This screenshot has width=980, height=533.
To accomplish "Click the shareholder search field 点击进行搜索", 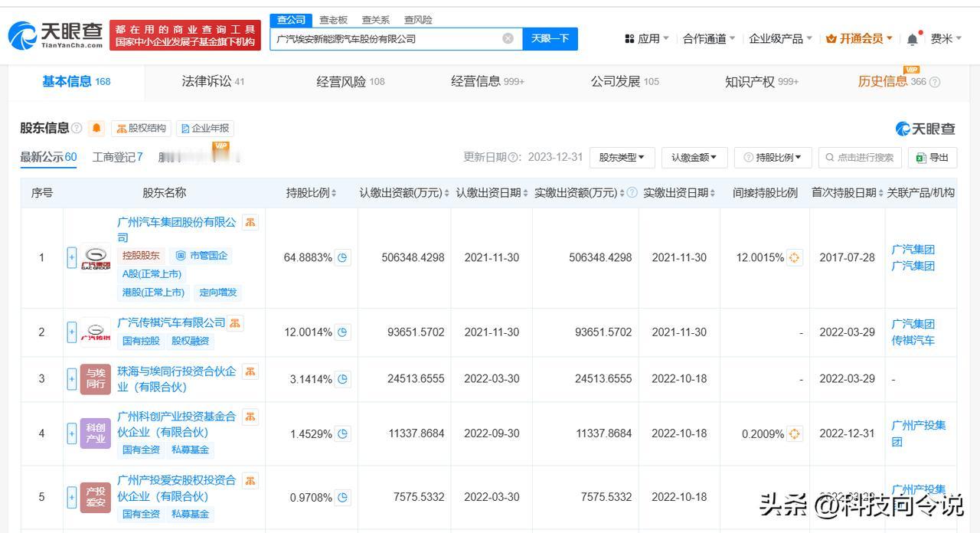I will (860, 158).
